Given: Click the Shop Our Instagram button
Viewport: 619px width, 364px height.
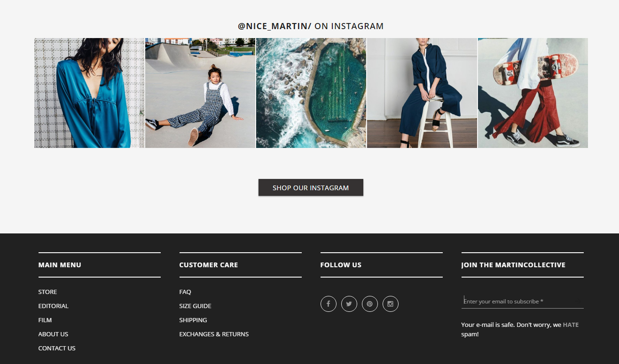Looking at the screenshot, I should 311,187.
